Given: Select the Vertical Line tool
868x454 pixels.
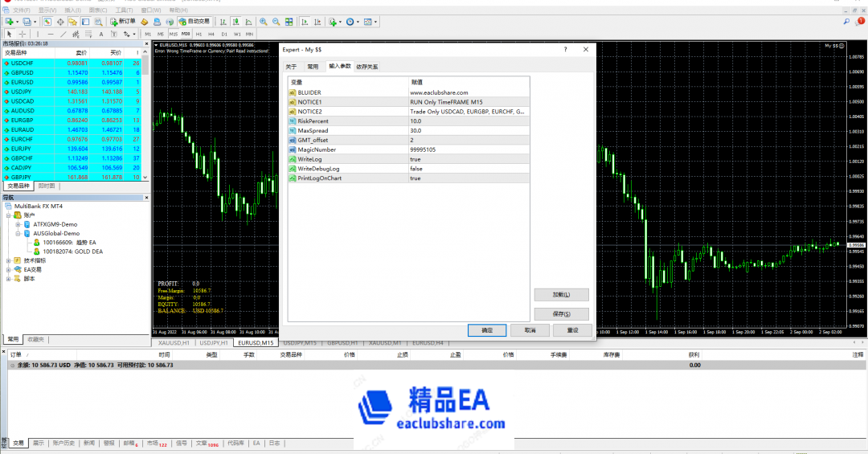Looking at the screenshot, I should pos(38,34).
